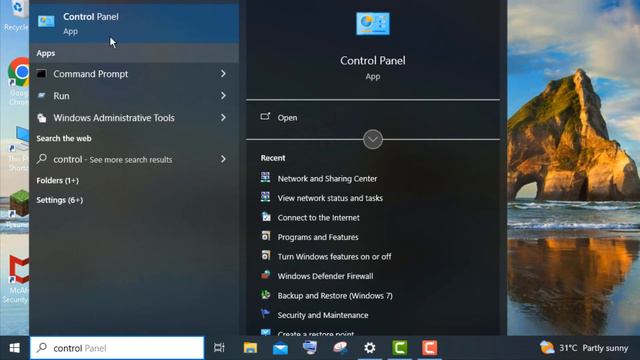Launch File Explorer from the taskbar
Viewport: 640px width, 360px height.
[x=250, y=348]
